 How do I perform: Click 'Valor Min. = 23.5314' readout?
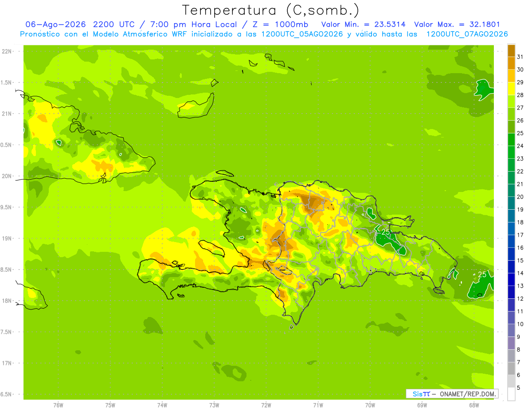tap(363, 24)
